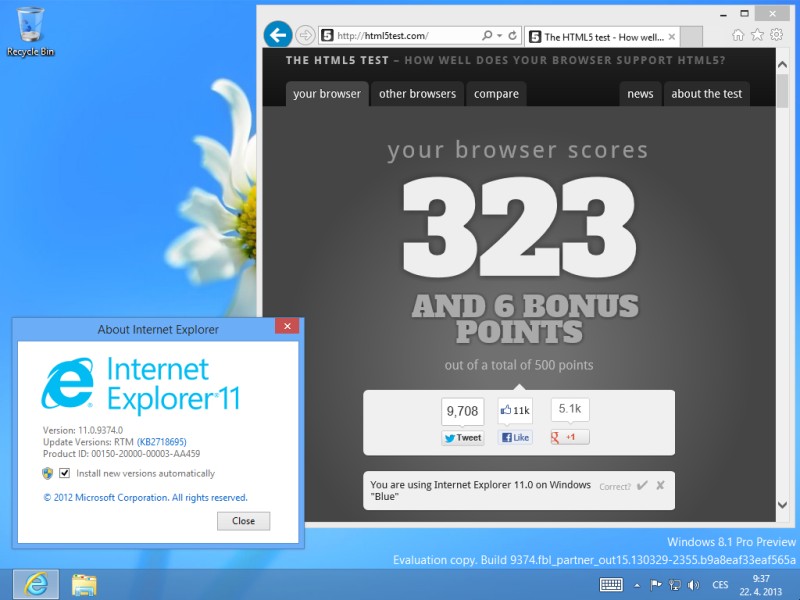Open the 'news' tab
This screenshot has height=600, width=800.
click(640, 94)
